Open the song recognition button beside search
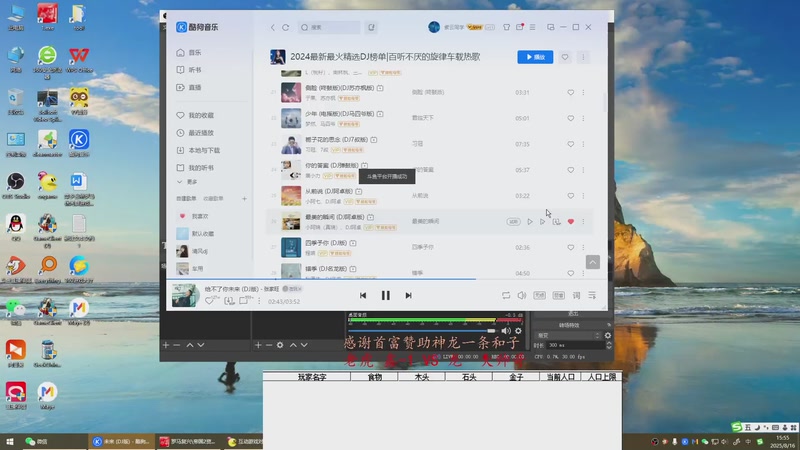 (371, 28)
